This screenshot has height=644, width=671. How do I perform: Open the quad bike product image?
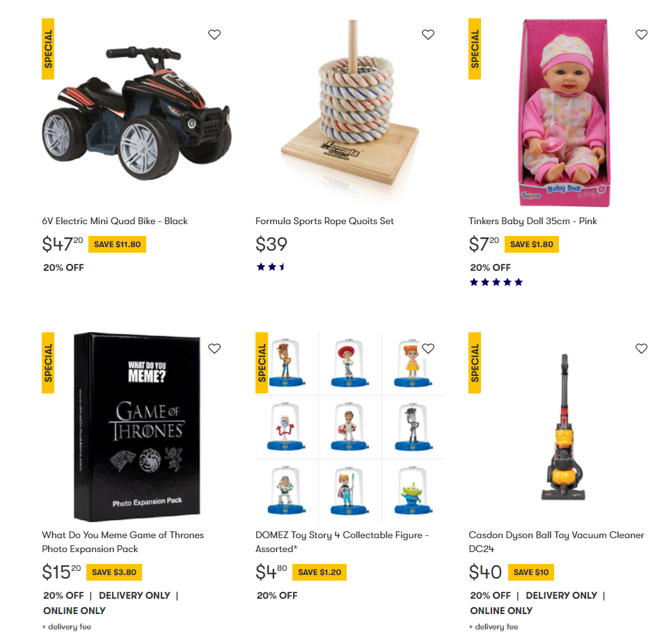[136, 113]
